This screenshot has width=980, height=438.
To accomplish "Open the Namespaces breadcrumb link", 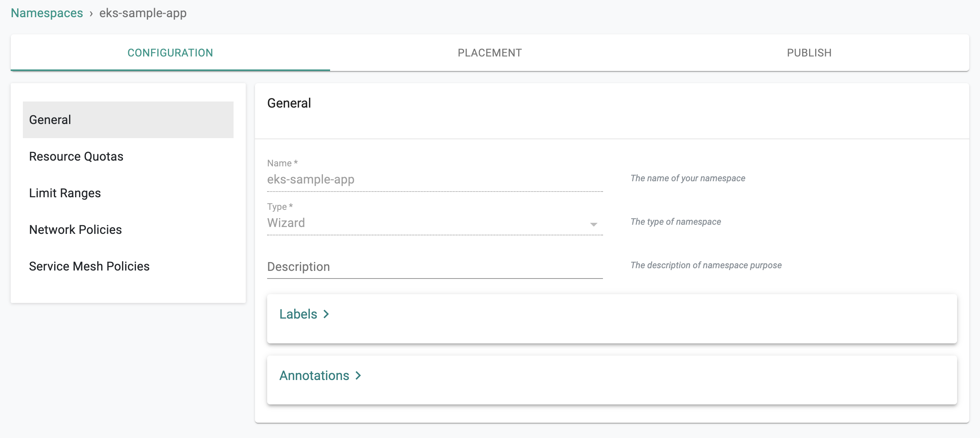I will (47, 13).
